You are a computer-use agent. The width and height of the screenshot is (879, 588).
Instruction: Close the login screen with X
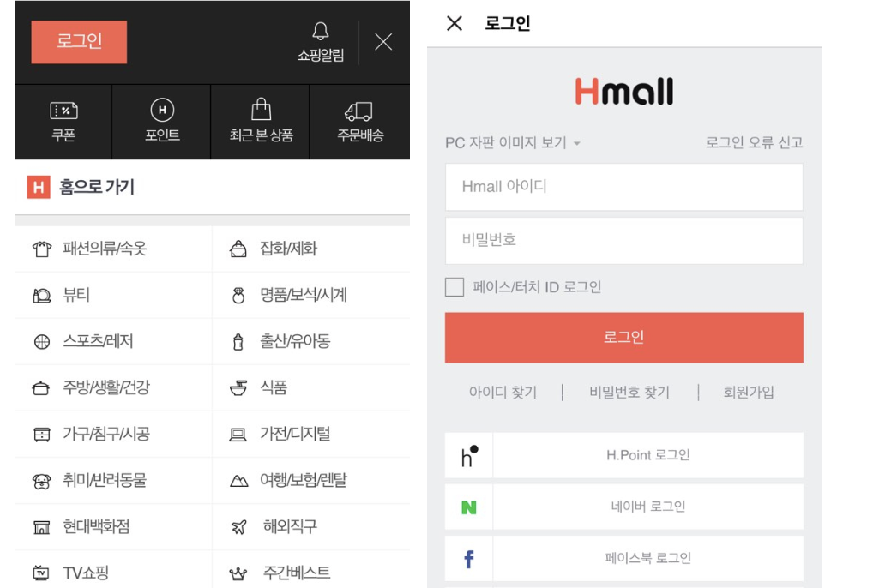click(x=455, y=23)
